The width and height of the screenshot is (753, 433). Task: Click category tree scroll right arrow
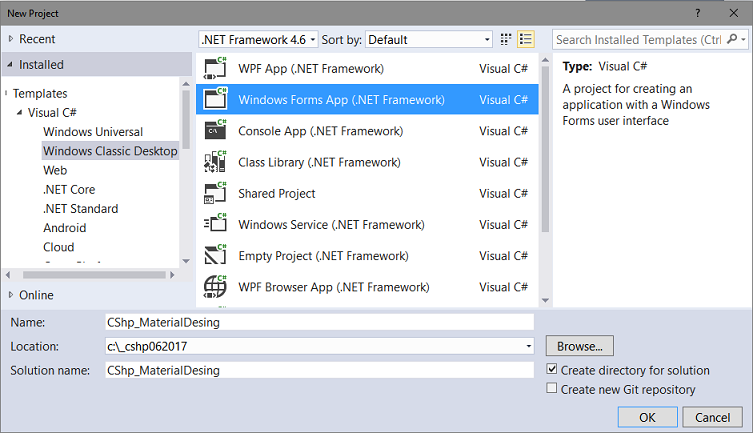tap(172, 275)
